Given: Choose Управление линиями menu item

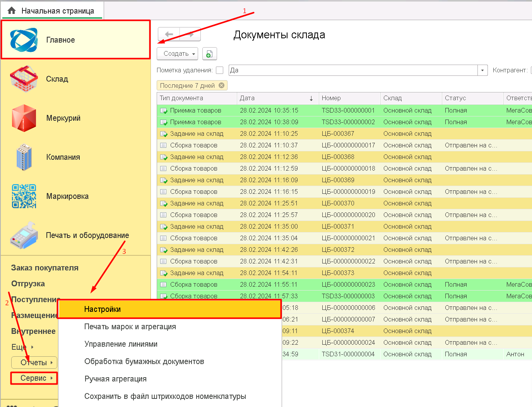Looking at the screenshot, I should [x=121, y=344].
